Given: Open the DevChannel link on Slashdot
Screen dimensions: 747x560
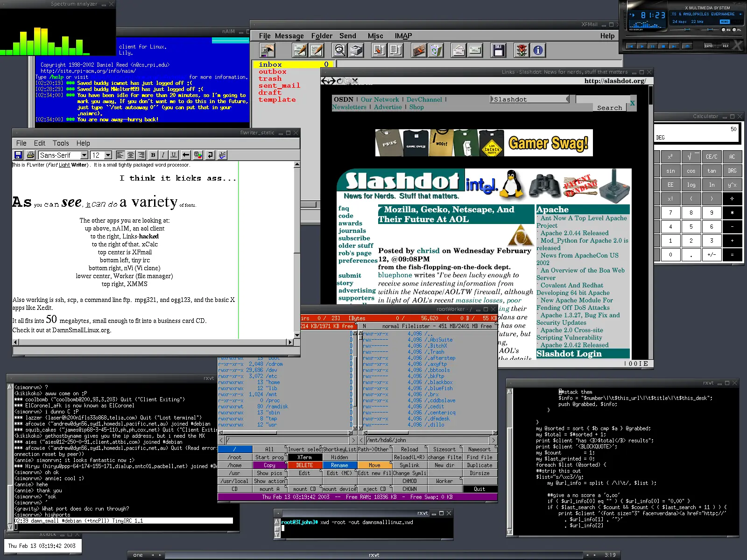Looking at the screenshot, I should tap(424, 99).
